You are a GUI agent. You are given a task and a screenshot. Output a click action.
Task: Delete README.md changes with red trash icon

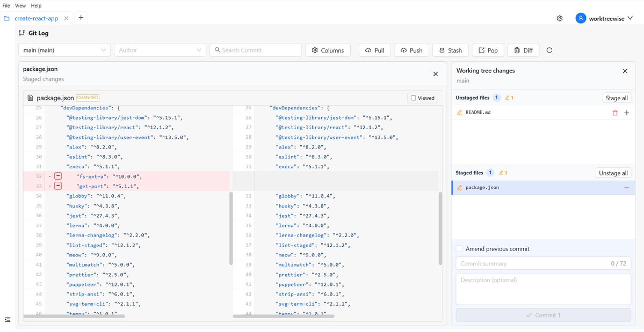pyautogui.click(x=615, y=113)
